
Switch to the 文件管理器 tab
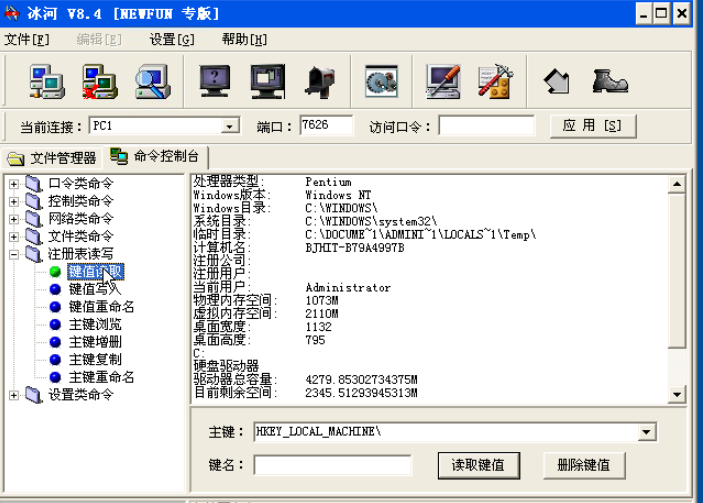pos(52,158)
